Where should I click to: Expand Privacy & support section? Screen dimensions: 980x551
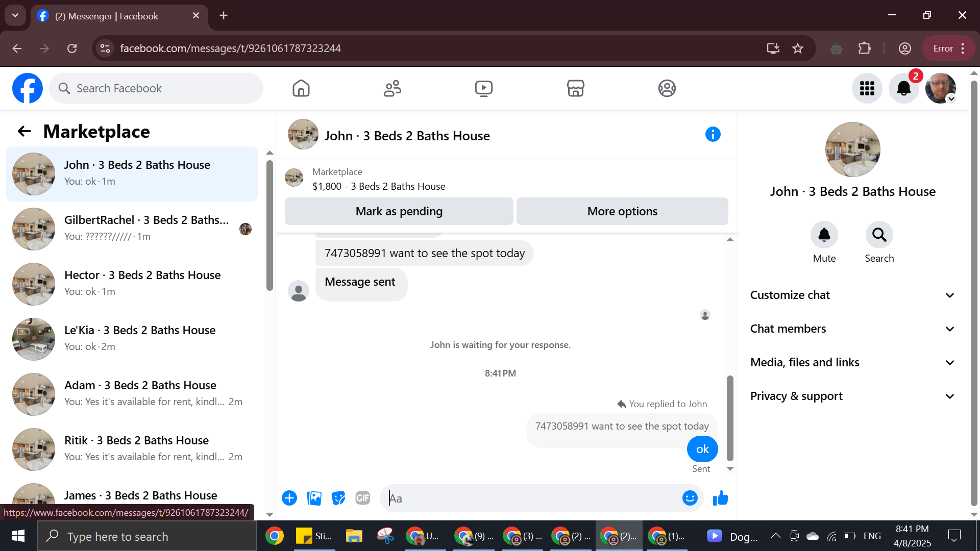coord(851,396)
